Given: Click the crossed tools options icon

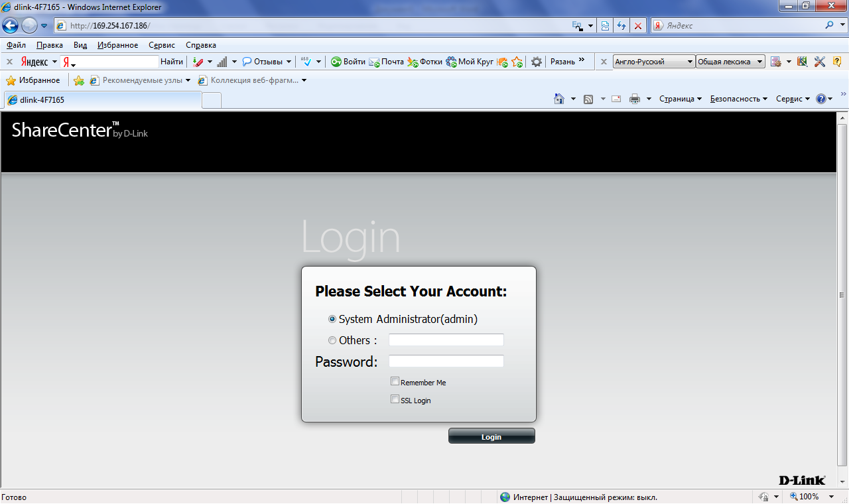Looking at the screenshot, I should coord(820,62).
